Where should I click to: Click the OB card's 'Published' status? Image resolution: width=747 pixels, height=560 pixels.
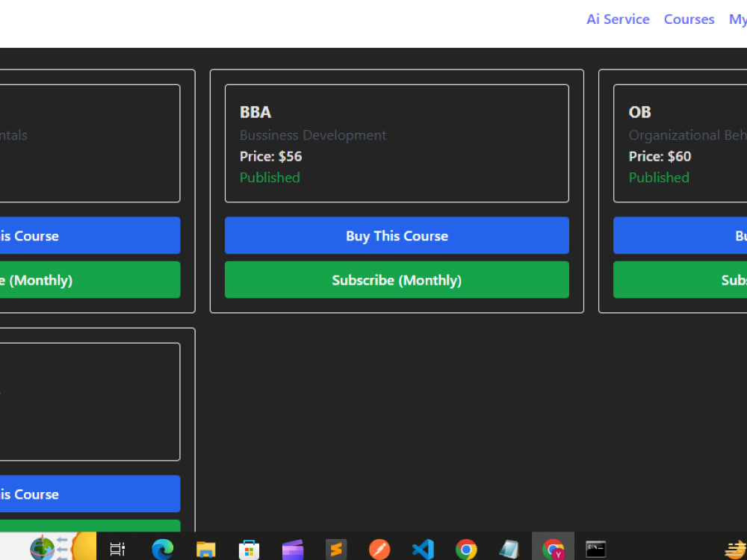[659, 178]
